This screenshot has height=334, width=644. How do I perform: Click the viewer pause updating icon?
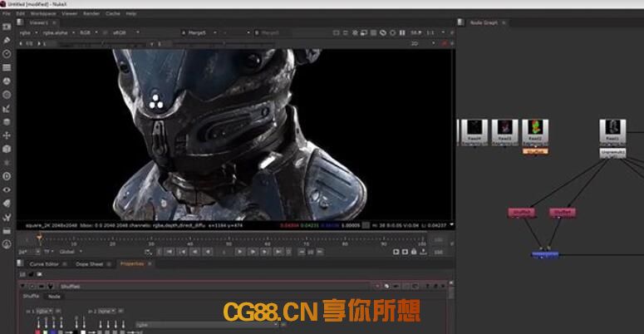click(x=402, y=32)
